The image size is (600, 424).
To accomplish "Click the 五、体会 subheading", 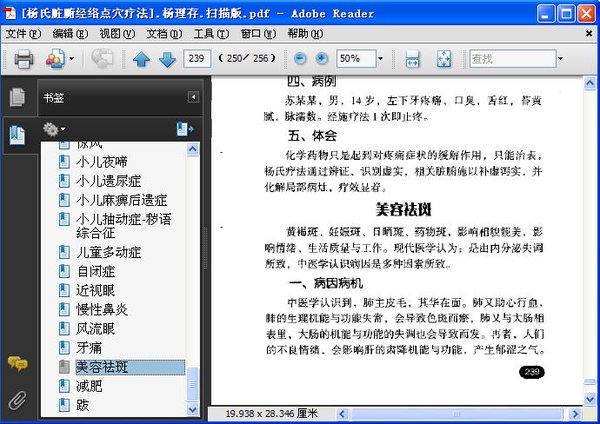I will click(x=312, y=135).
